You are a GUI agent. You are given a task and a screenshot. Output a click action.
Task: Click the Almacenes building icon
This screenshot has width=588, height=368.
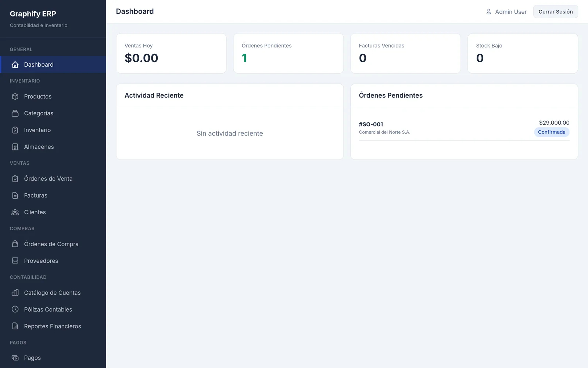click(15, 147)
